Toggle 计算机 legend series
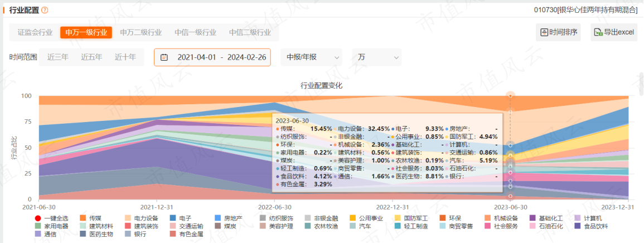This screenshot has height=243, width=644. pyautogui.click(x=589, y=218)
